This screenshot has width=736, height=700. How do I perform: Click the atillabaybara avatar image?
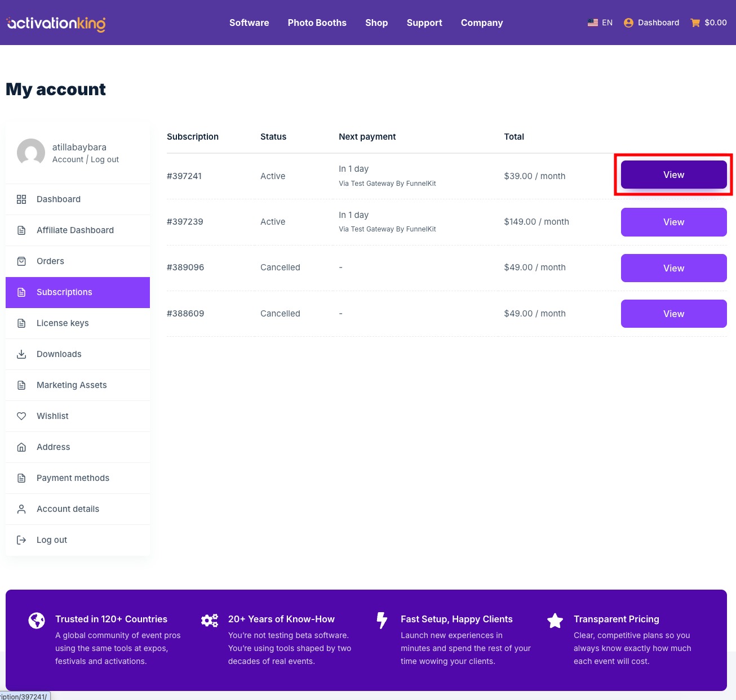[31, 153]
